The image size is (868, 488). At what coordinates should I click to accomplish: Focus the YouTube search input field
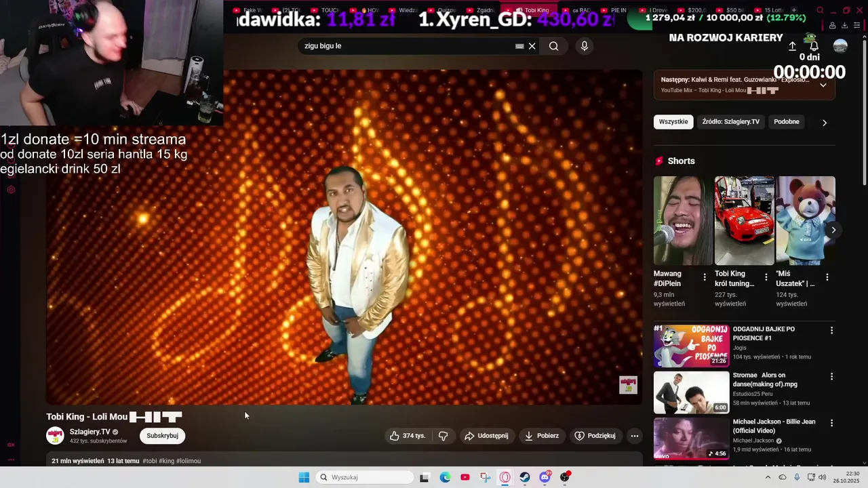point(407,46)
